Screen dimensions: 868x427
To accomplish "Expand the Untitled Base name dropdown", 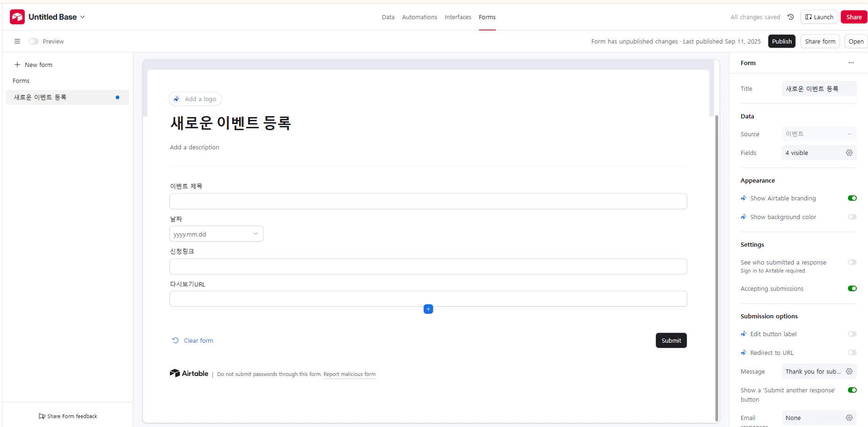I will 57,17.
